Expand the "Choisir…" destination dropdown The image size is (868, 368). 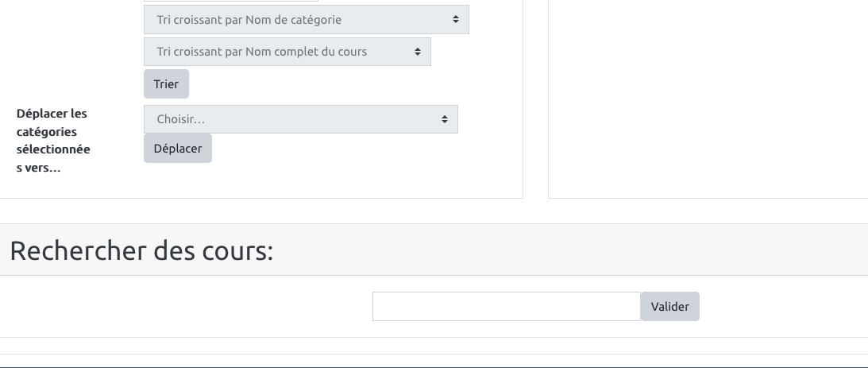[300, 119]
